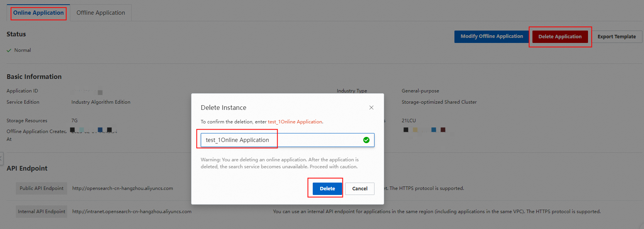The height and width of the screenshot is (229, 644).
Task: Click the Industry Algorithm Edition value
Action: (101, 102)
